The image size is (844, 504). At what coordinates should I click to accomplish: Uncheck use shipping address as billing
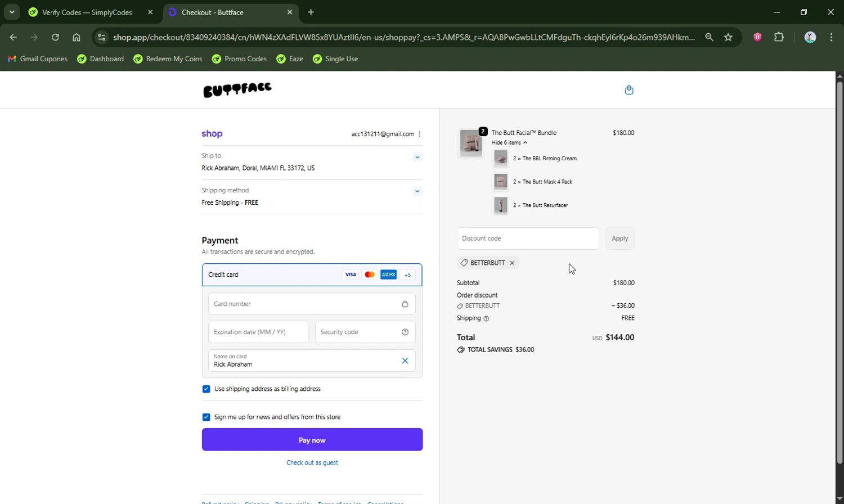tap(206, 389)
